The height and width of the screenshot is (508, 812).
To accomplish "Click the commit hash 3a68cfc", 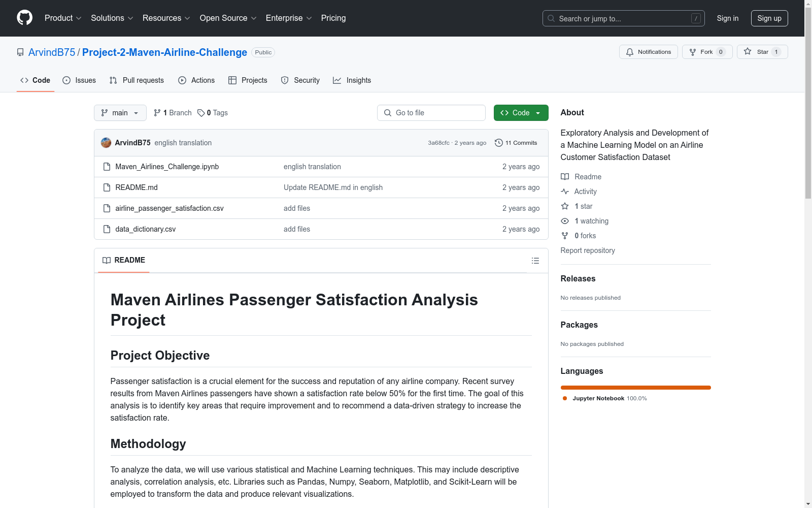I will tap(438, 143).
